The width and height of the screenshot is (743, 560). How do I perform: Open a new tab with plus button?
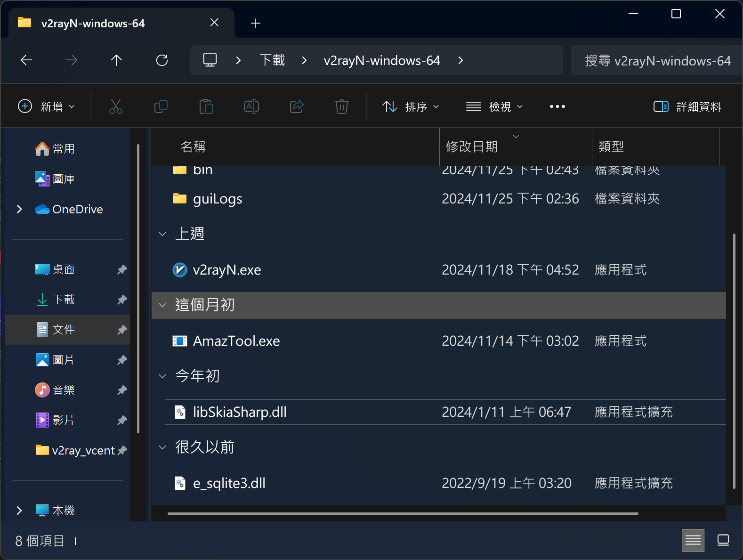tap(256, 23)
